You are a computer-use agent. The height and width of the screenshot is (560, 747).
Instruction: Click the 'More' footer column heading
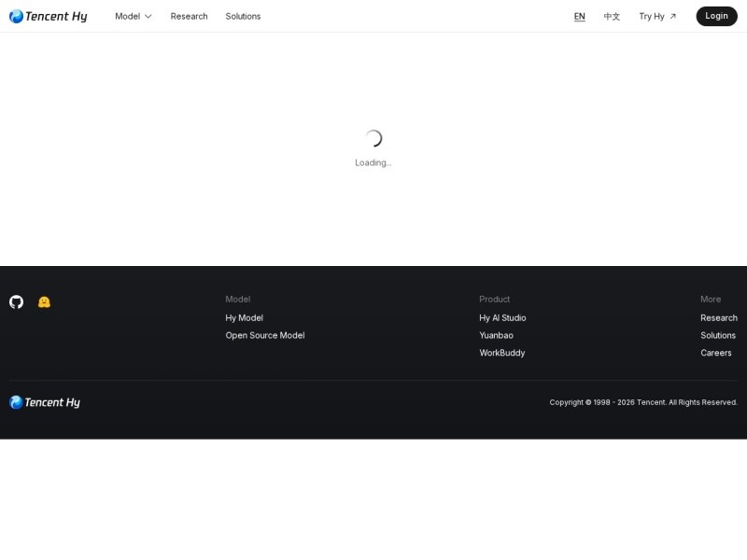pos(711,299)
